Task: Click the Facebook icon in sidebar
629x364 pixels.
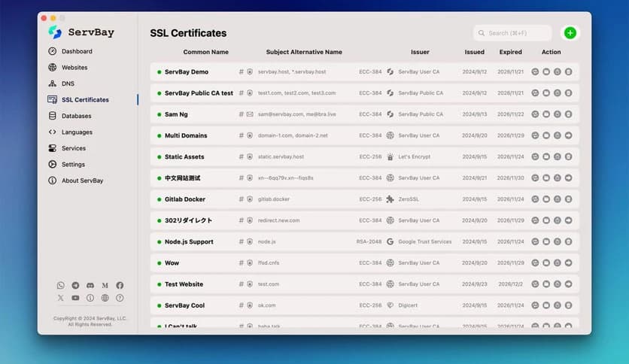Action: [x=120, y=286]
